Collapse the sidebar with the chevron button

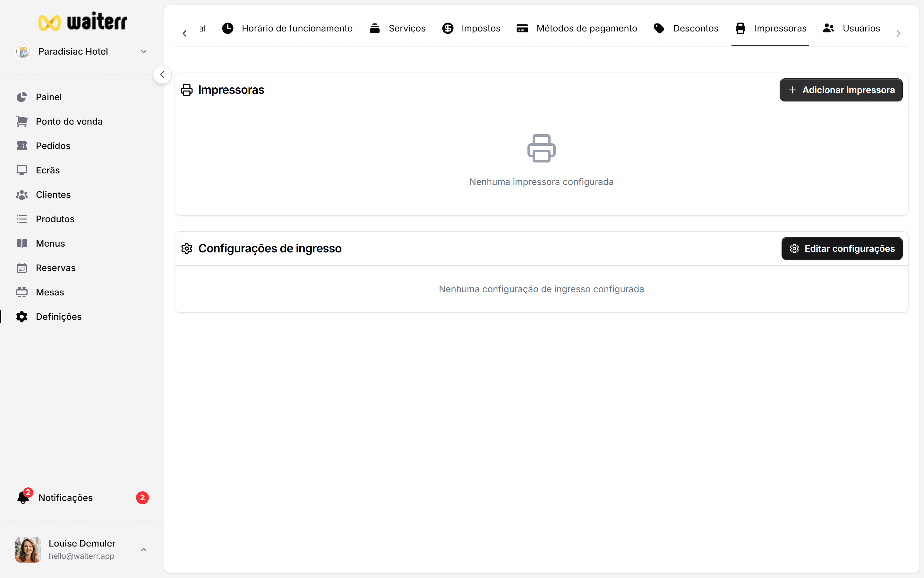162,74
